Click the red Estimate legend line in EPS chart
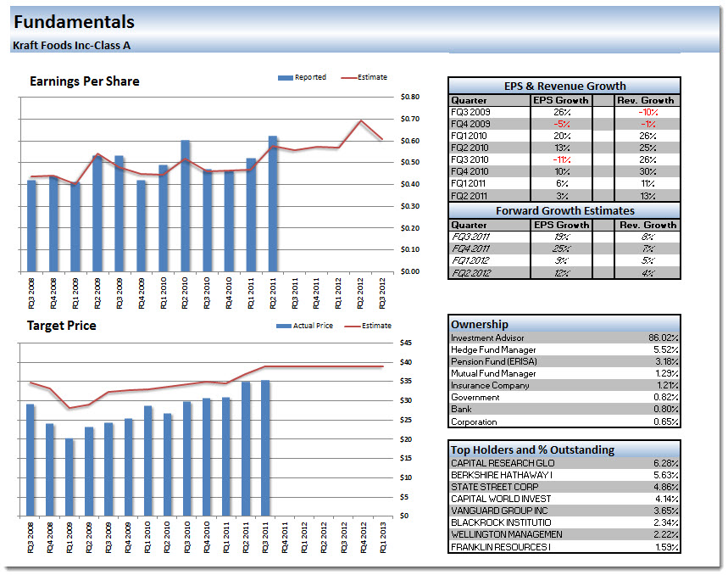This screenshot has height=575, width=728. (348, 77)
